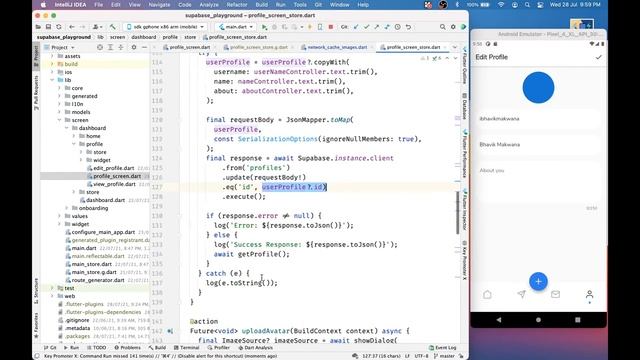
Task: Expand the assets folder in tree
Action: point(52,56)
